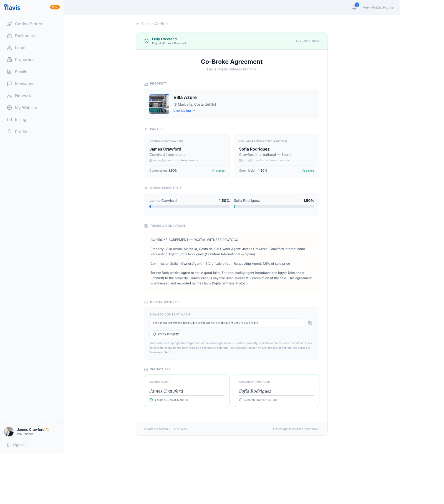Click the Verify Integrity button
The width and height of the screenshot is (444, 504).
point(166,334)
